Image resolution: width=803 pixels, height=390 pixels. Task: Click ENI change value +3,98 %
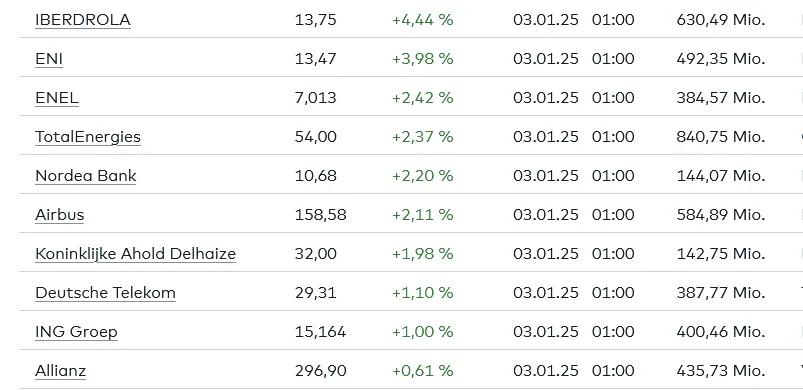pyautogui.click(x=422, y=59)
